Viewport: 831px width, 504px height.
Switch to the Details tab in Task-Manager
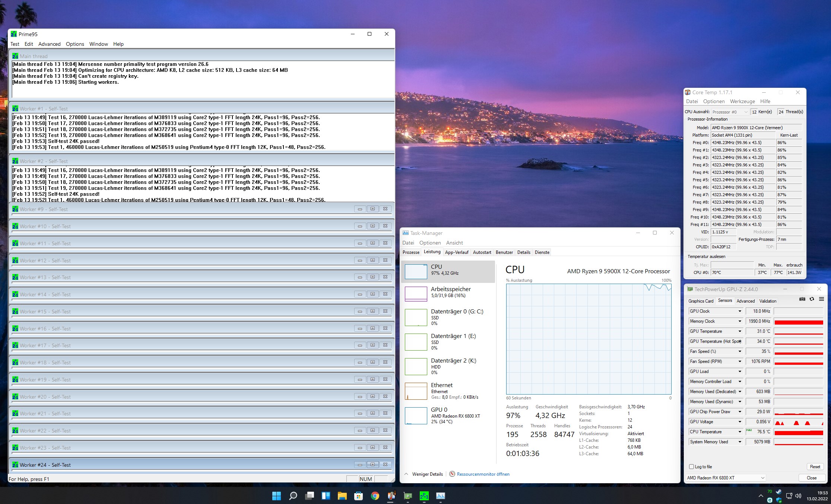[523, 252]
